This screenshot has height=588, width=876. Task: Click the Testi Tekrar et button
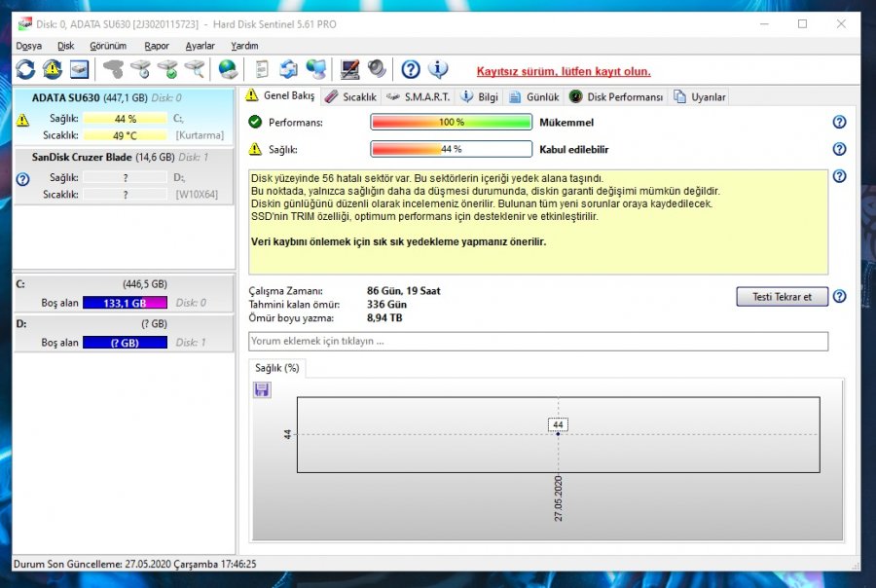(x=782, y=297)
